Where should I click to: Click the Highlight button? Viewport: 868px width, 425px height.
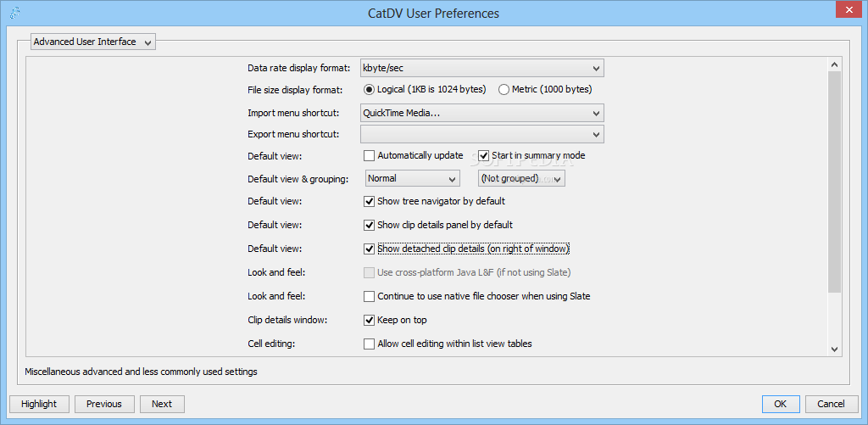coord(39,404)
